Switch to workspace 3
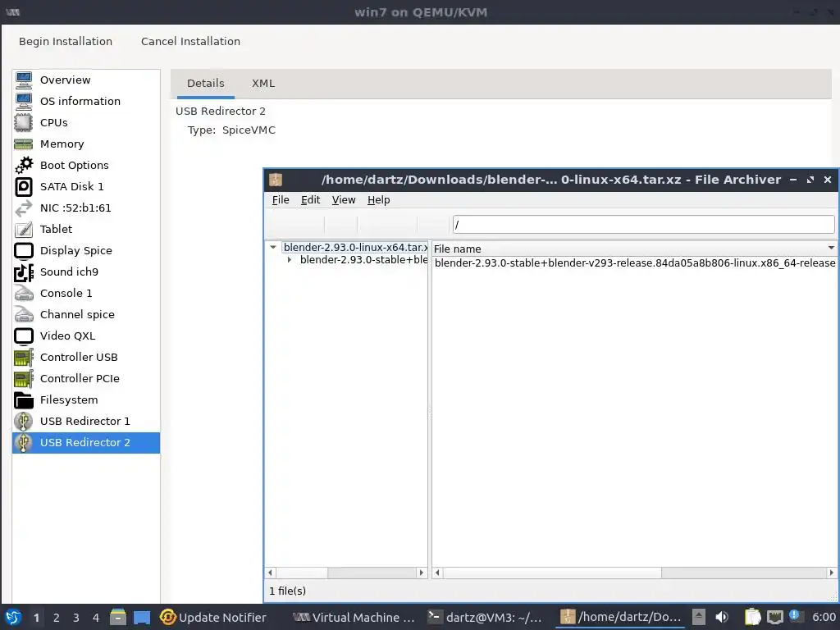Image resolution: width=840 pixels, height=630 pixels. [76, 618]
